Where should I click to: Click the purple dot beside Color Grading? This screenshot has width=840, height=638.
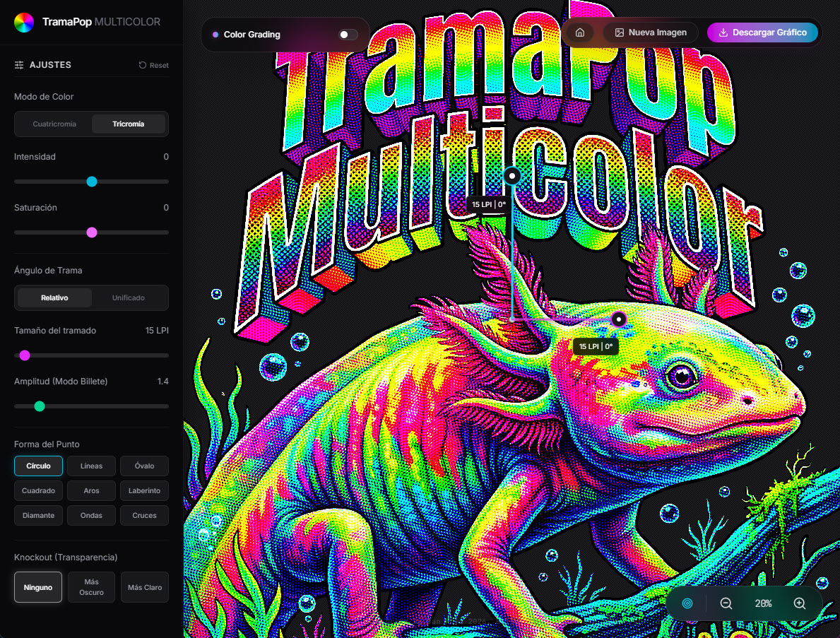click(215, 35)
